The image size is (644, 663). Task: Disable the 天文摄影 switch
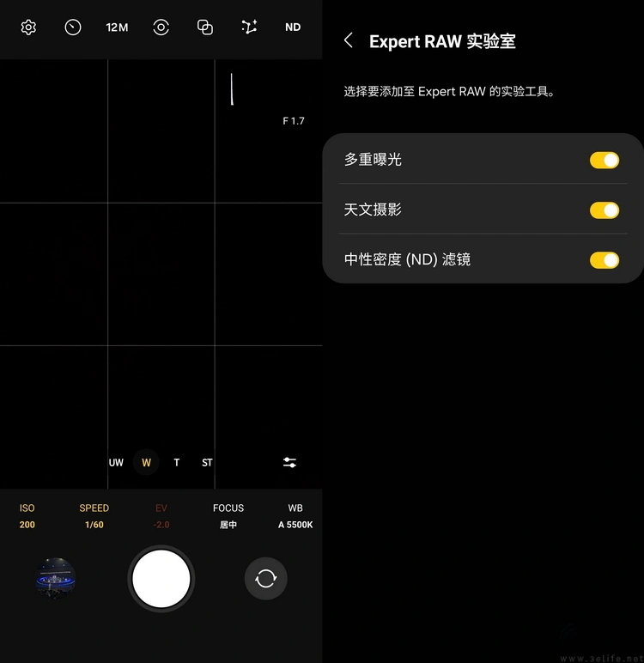coord(604,210)
